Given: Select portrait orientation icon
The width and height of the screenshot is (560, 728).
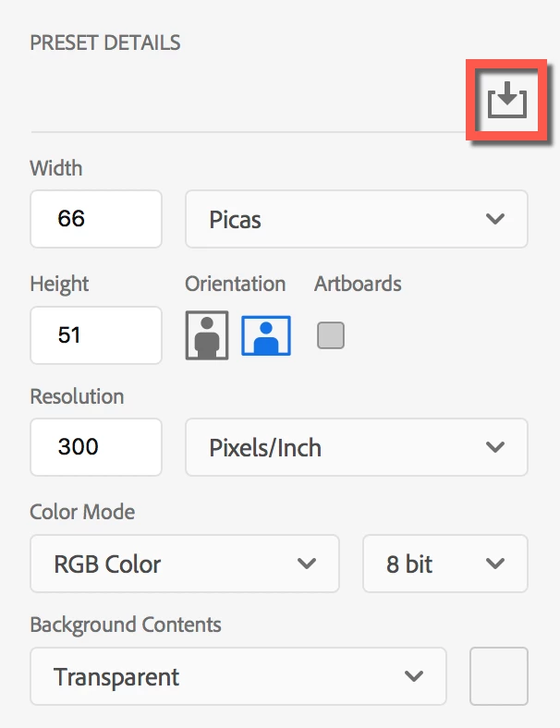Looking at the screenshot, I should (207, 335).
